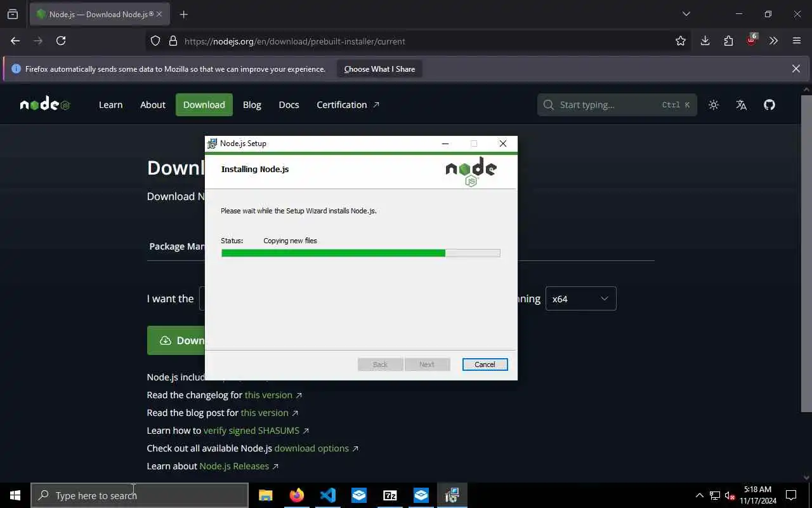Click the address bar URL
The image size is (812, 508).
tap(295, 41)
